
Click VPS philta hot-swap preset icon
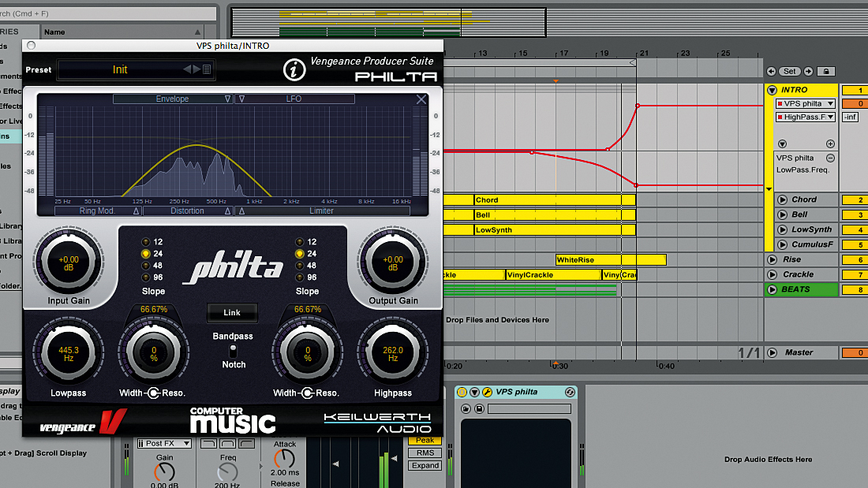pos(570,393)
